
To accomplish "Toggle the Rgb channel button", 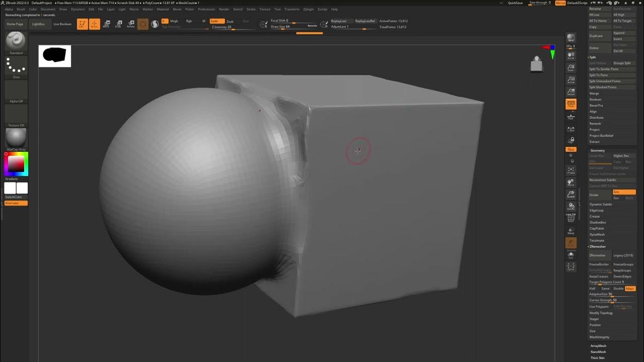I will coord(189,21).
